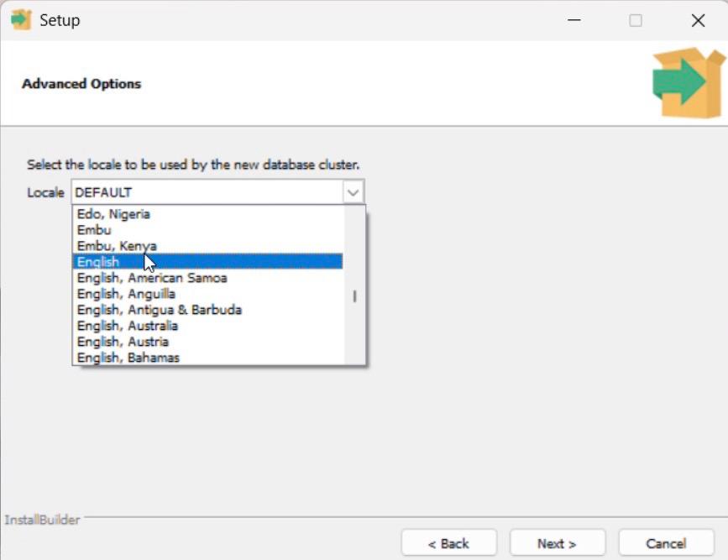728x560 pixels.
Task: Choose 'English, Austria' from the dropdown
Action: click(123, 342)
